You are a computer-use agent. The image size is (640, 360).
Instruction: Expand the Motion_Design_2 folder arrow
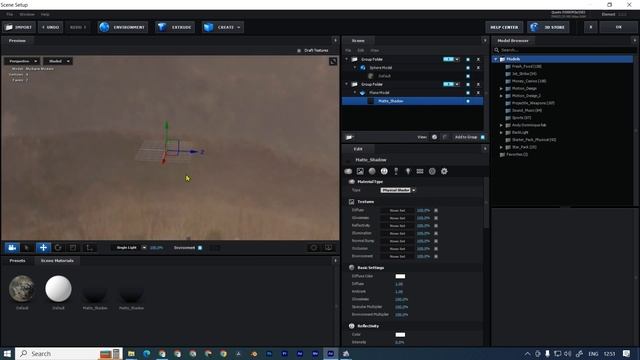pos(501,96)
